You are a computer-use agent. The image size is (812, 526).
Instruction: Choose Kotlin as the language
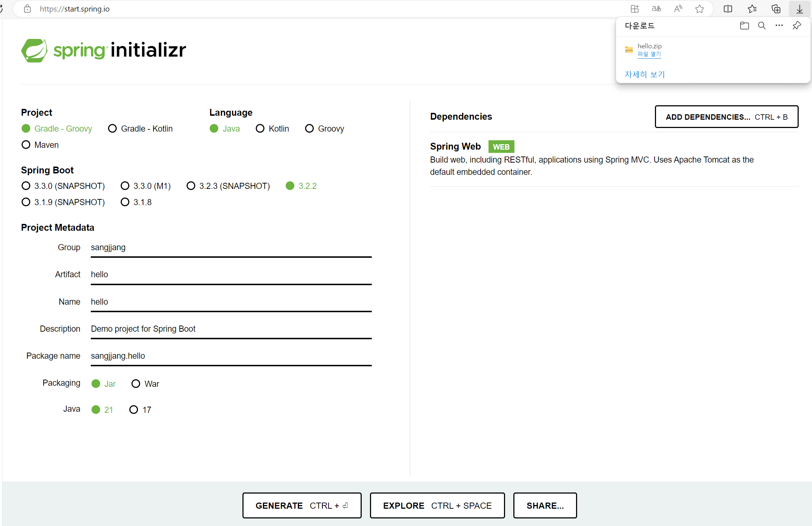[260, 129]
